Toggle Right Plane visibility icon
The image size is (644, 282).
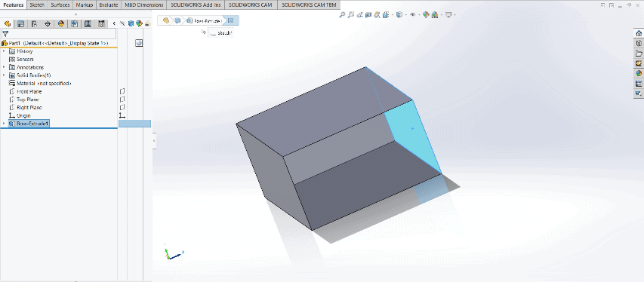(122, 107)
